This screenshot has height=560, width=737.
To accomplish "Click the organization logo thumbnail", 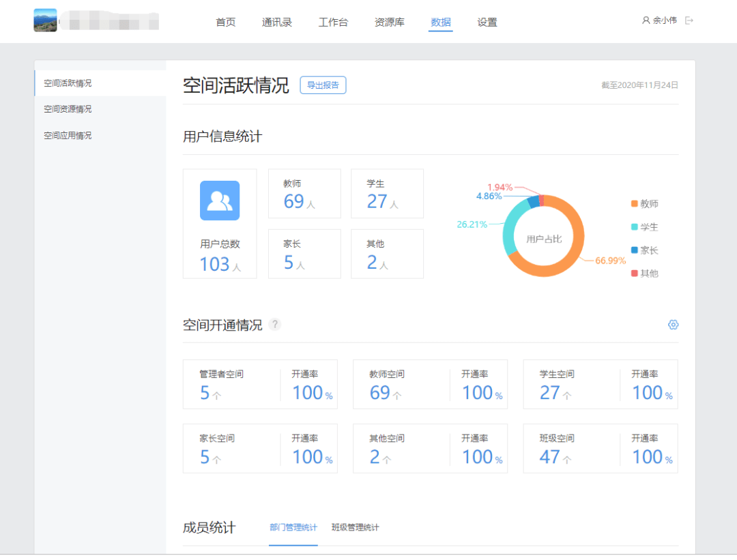I will pyautogui.click(x=45, y=20).
